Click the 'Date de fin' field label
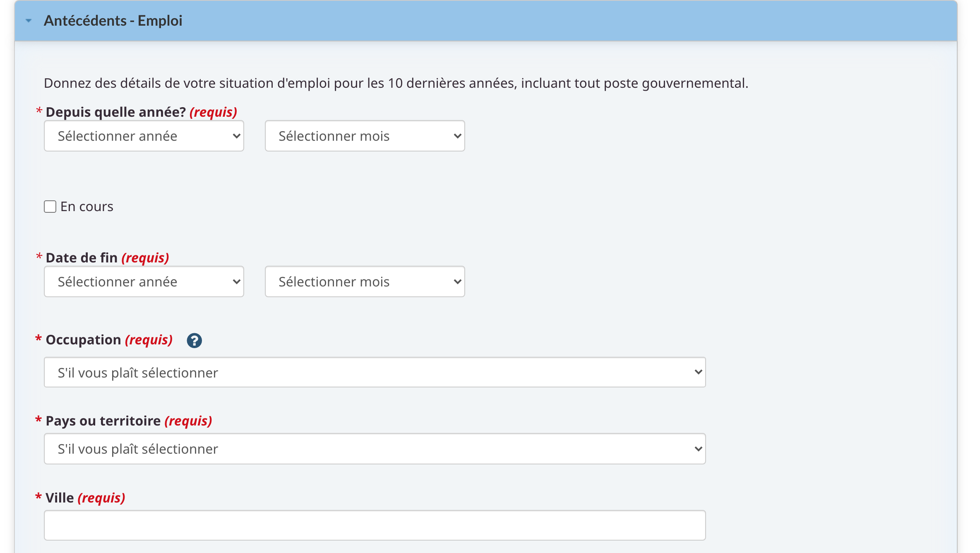The height and width of the screenshot is (553, 980). click(82, 258)
